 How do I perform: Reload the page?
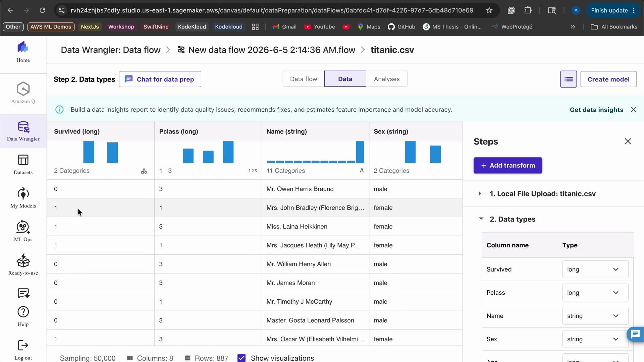tap(42, 10)
